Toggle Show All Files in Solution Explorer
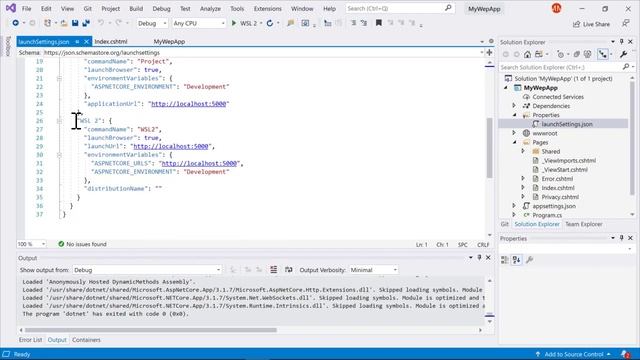Viewport: 640px width, 360px height. point(587,54)
